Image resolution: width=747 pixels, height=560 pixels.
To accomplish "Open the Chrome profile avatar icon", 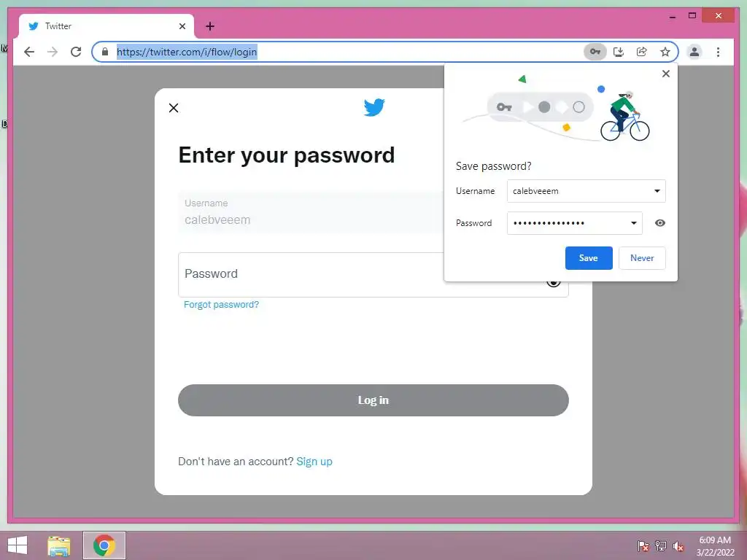I will coord(694,52).
